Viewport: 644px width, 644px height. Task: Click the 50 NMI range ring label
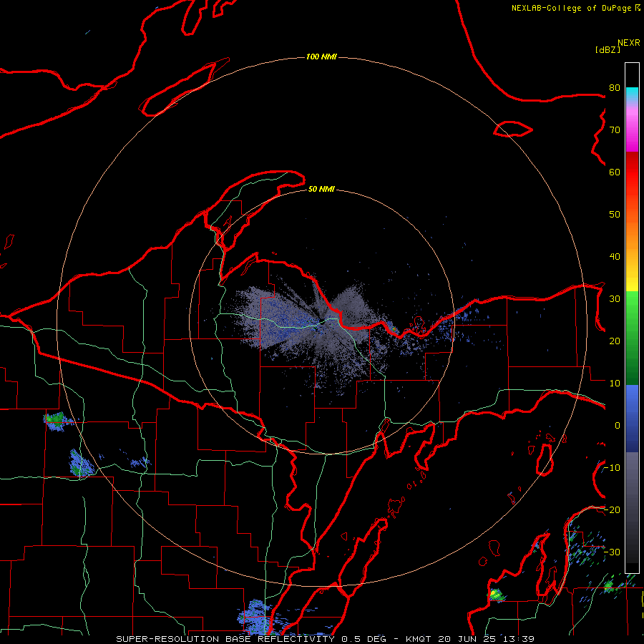[321, 189]
